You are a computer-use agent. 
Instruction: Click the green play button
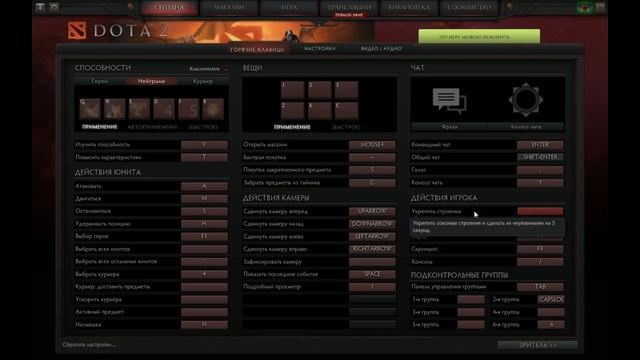click(479, 36)
